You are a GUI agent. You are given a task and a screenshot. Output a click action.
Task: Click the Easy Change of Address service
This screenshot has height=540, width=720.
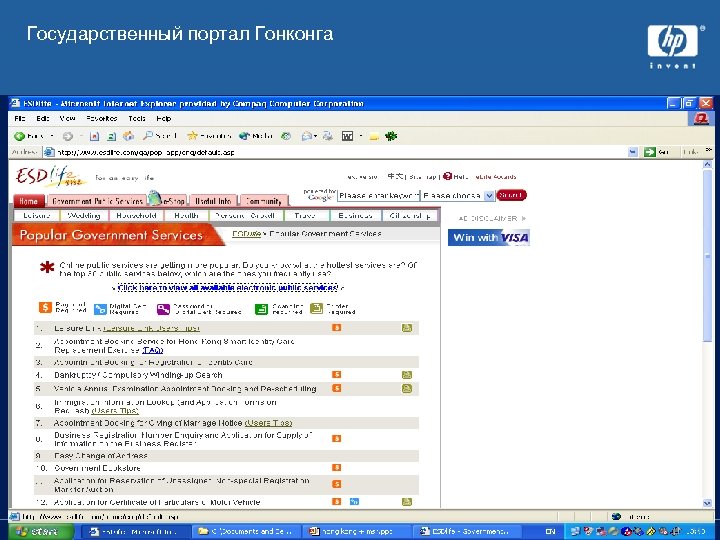click(101, 456)
